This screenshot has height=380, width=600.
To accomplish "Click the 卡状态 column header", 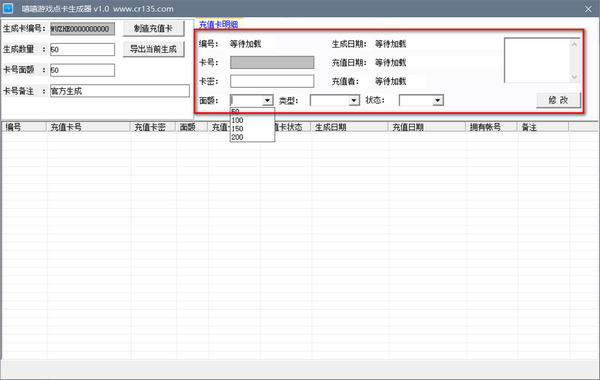I will coord(292,127).
